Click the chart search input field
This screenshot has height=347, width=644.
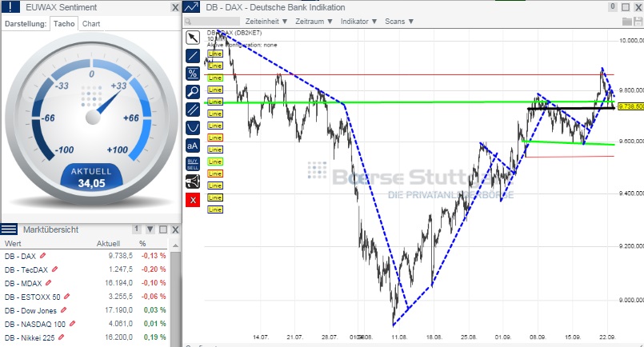pyautogui.click(x=212, y=22)
